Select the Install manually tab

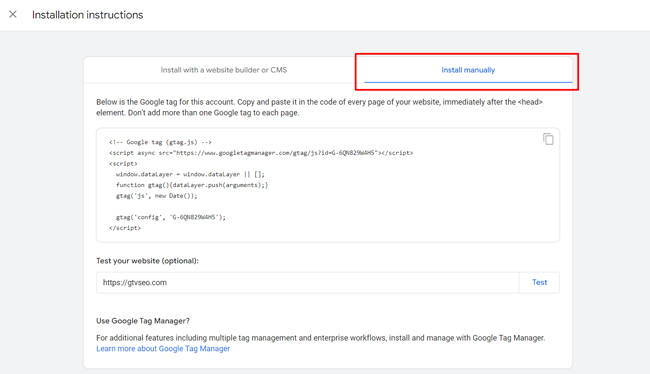pos(468,70)
